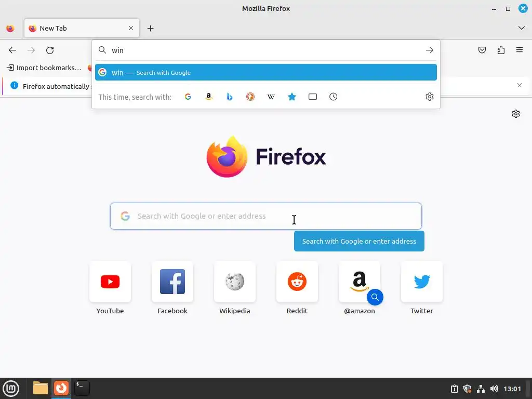The width and height of the screenshot is (532, 399).
Task: Open new tab page personalize gear
Action: [516, 114]
